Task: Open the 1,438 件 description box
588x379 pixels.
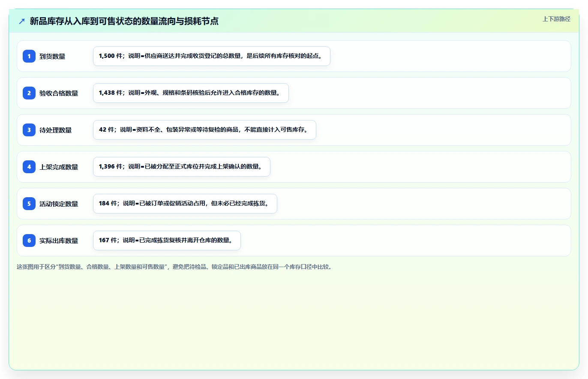Action: click(191, 93)
